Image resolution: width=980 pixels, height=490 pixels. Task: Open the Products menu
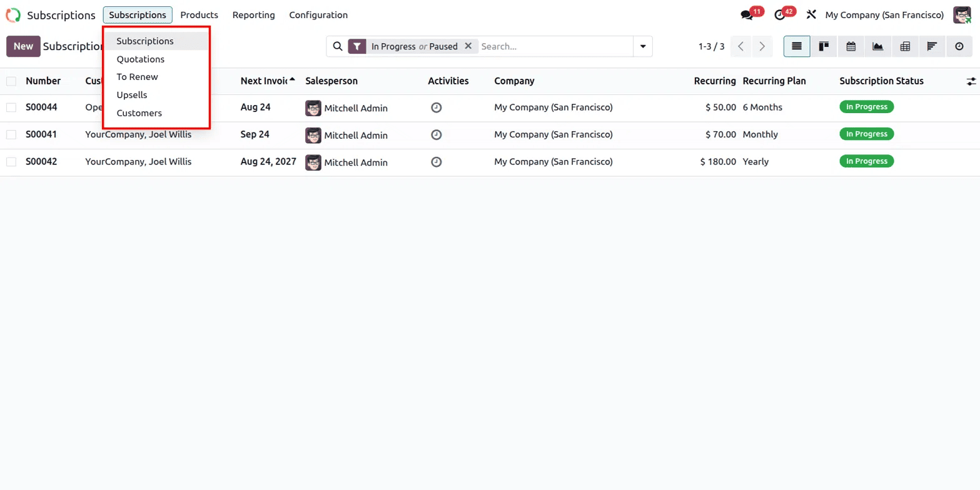coord(199,15)
